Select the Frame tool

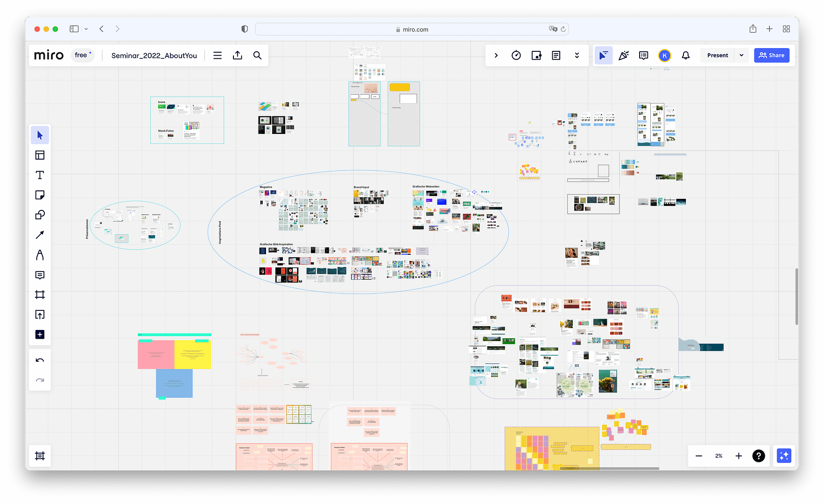point(40,294)
